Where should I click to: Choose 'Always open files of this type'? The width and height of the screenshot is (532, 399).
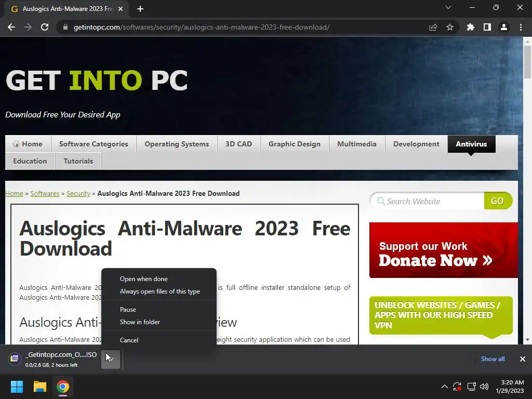(159, 291)
